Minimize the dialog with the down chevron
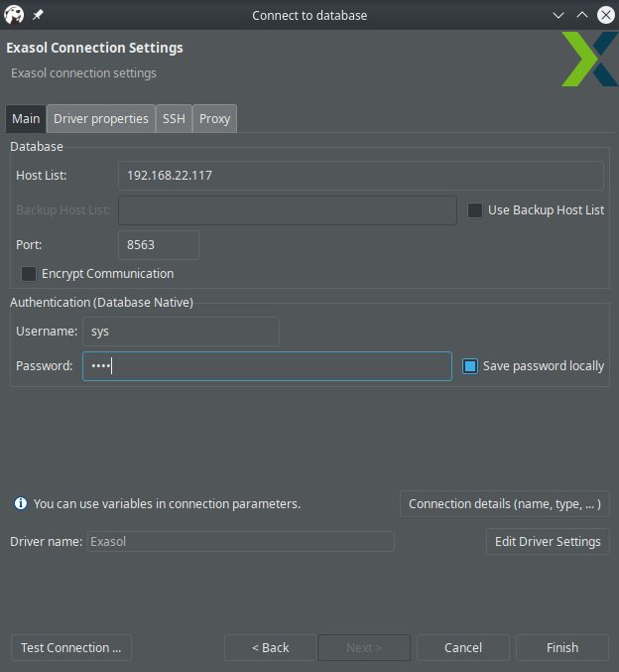Viewport: 619px width, 672px height. [x=558, y=16]
